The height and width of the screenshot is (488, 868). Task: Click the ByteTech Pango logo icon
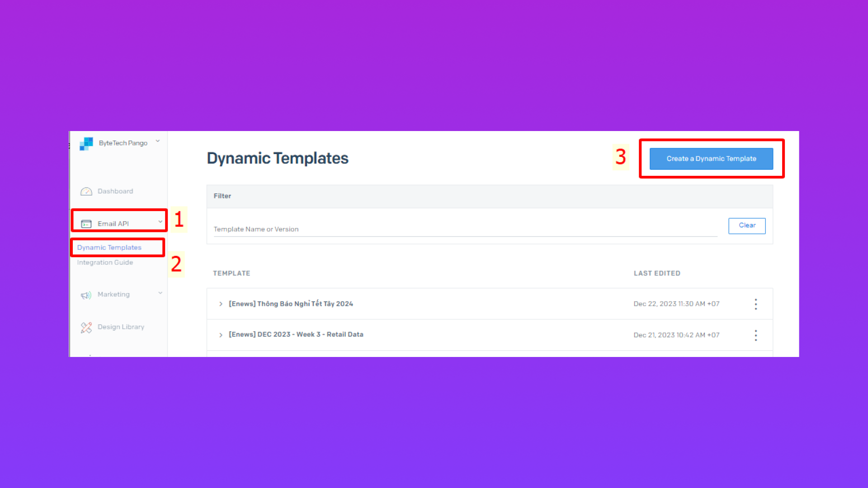(x=86, y=144)
